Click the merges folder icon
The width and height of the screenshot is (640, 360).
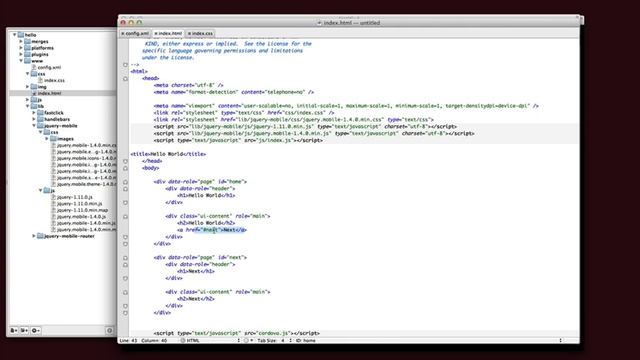(27, 41)
